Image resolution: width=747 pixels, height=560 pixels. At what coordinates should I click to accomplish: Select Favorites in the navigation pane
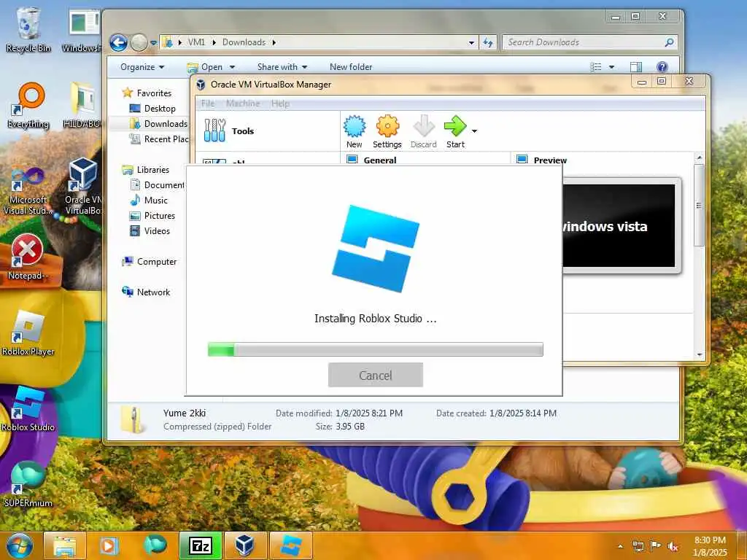coord(147,93)
